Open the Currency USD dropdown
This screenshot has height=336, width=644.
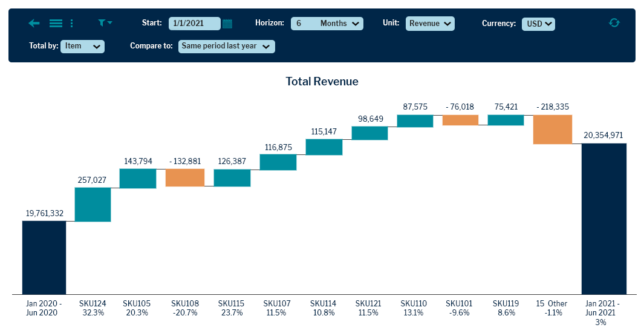click(x=538, y=24)
